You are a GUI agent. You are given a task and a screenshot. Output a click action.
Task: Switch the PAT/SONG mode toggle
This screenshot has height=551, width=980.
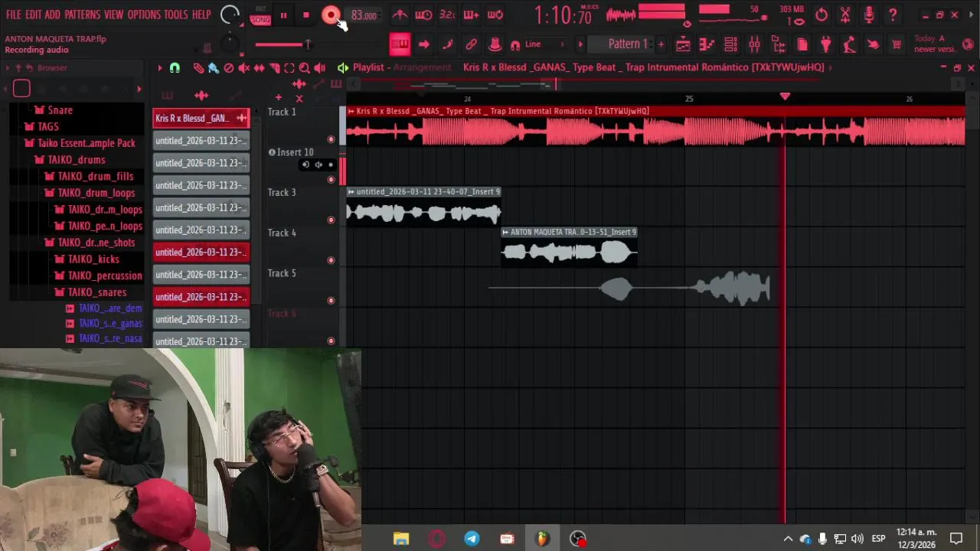pos(260,15)
